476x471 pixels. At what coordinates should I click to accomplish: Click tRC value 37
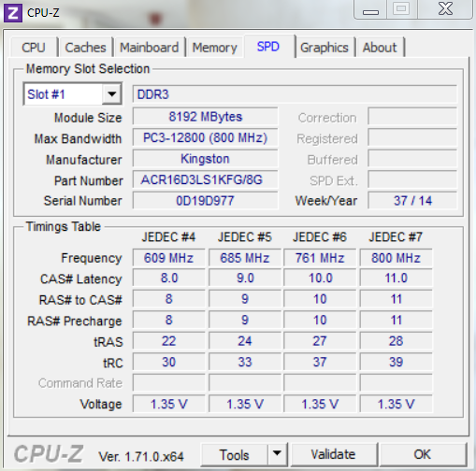[x=320, y=362]
